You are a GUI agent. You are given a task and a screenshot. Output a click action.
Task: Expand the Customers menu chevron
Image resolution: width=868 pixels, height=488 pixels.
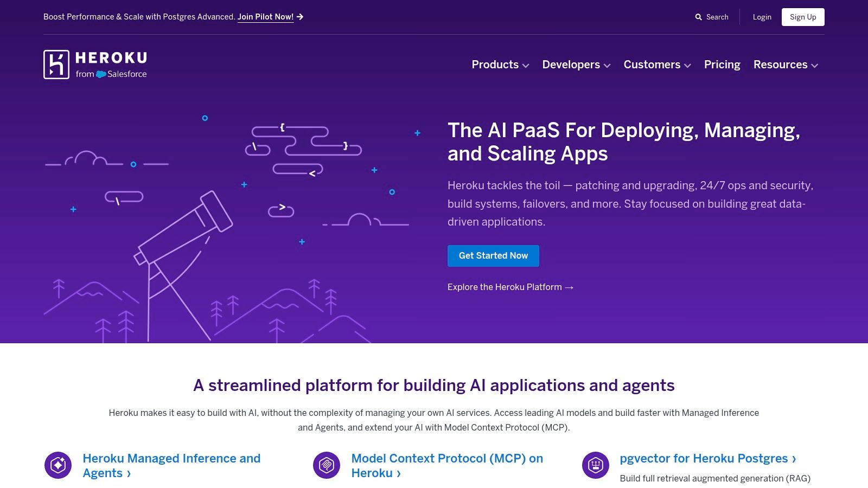687,66
